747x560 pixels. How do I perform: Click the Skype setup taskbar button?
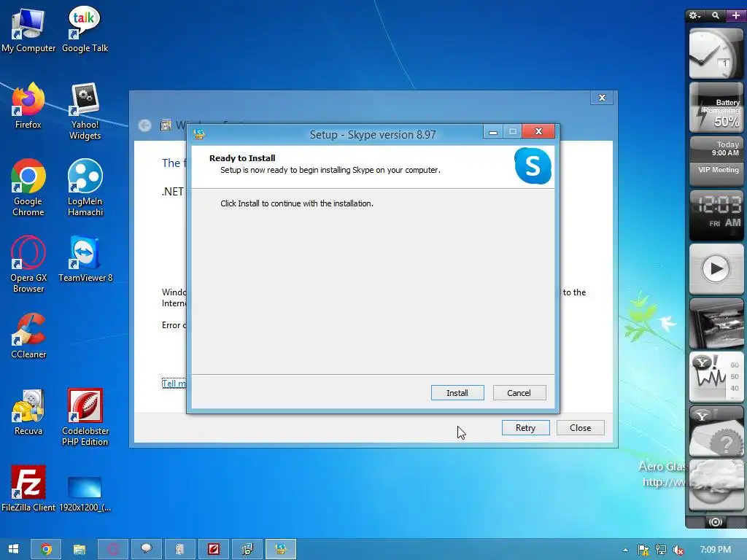pos(281,549)
